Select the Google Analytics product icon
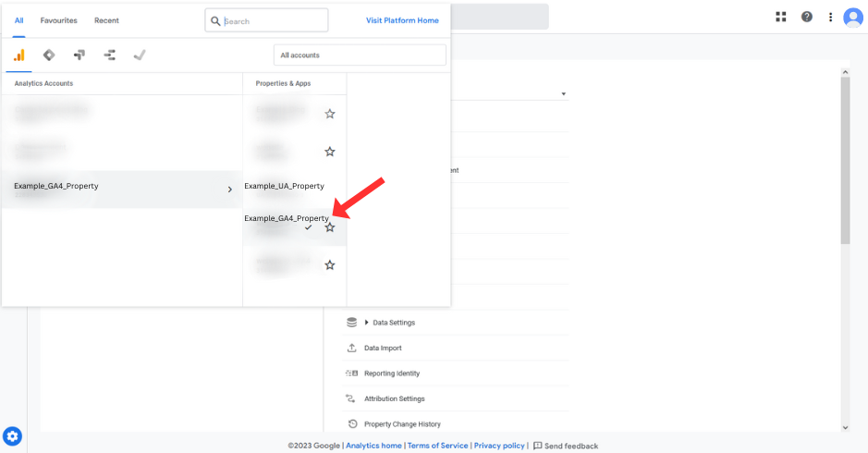 click(x=18, y=55)
